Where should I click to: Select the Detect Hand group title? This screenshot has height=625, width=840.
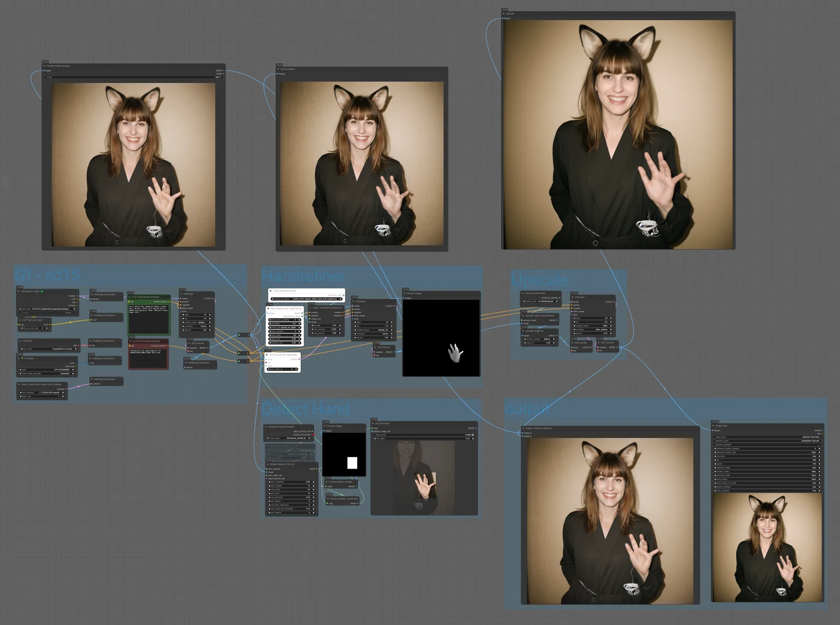306,409
